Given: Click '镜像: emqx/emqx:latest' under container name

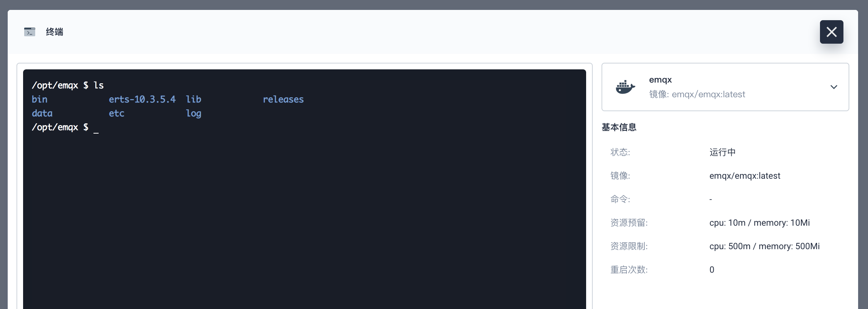Looking at the screenshot, I should [697, 94].
